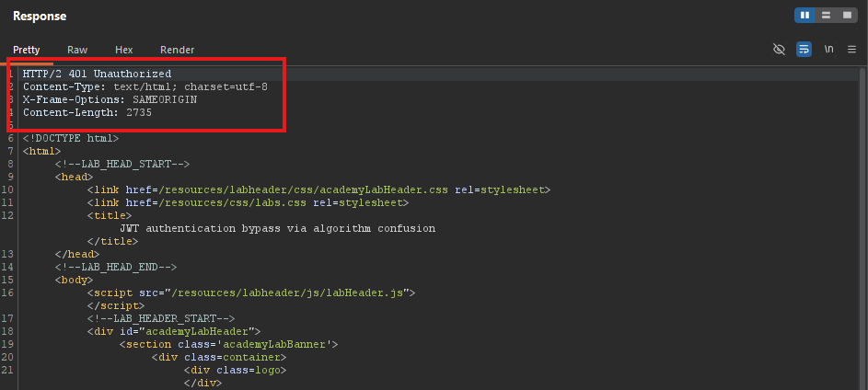The width and height of the screenshot is (868, 390).
Task: Click the '<!--LAB_HEAD_START-->' comment
Action: coord(122,164)
